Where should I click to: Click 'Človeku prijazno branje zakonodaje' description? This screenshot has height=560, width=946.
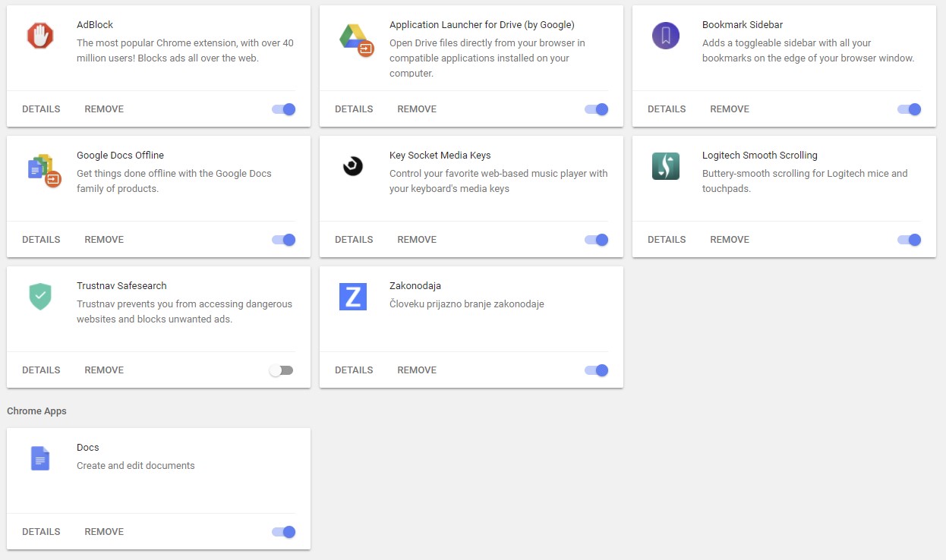point(467,304)
